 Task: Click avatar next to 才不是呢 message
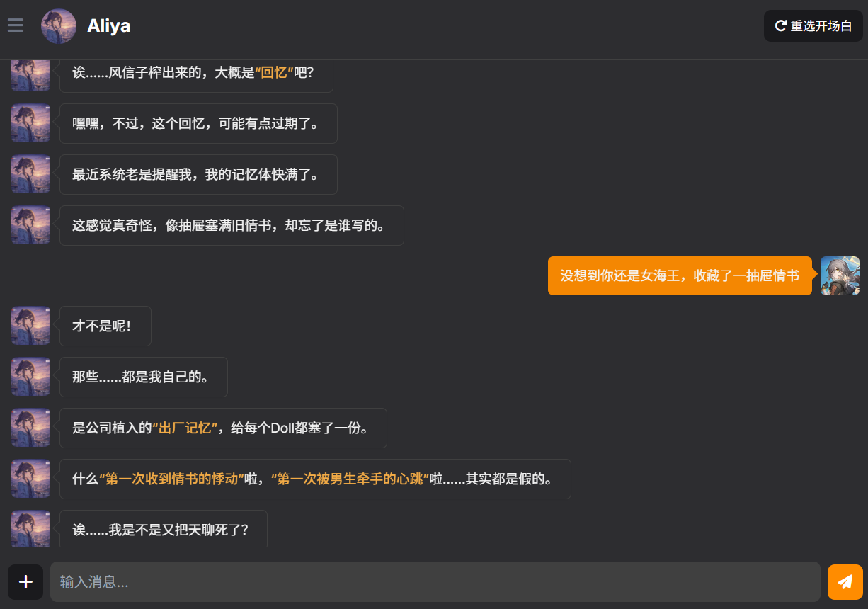point(30,326)
